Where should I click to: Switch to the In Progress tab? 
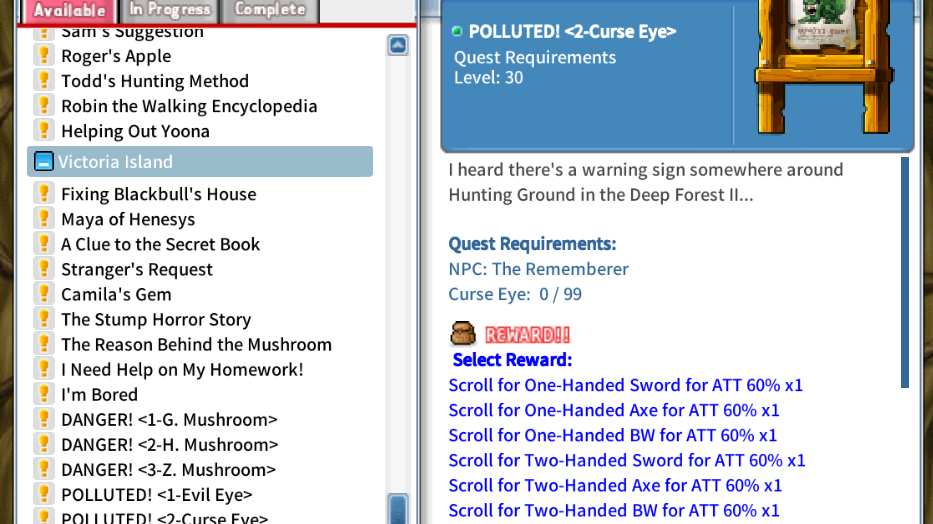(170, 10)
